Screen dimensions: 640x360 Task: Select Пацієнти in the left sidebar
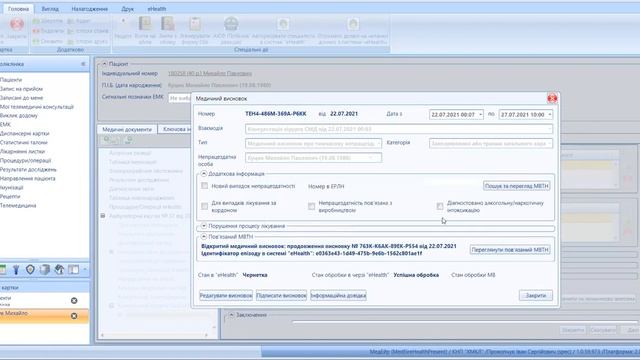[11, 80]
